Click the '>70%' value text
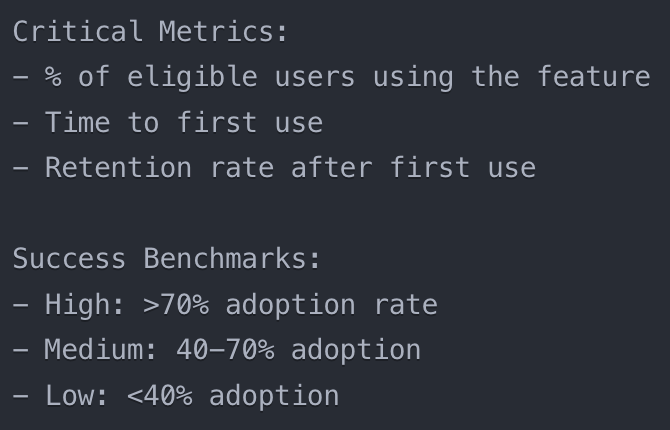 176,305
